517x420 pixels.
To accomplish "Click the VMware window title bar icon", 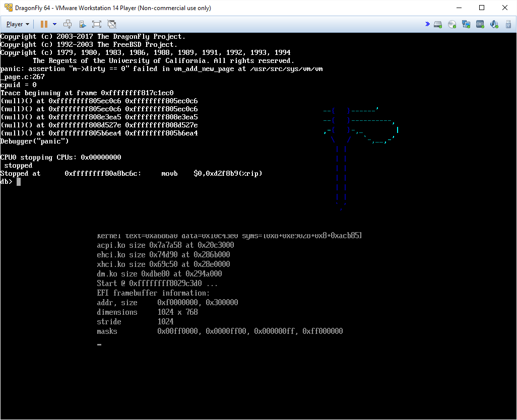I will click(8, 8).
